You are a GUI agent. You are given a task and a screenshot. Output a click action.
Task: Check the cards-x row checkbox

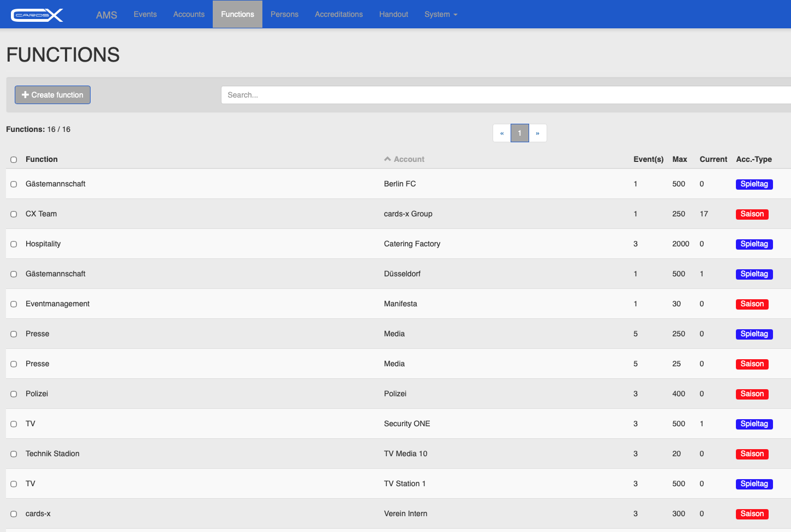(14, 514)
